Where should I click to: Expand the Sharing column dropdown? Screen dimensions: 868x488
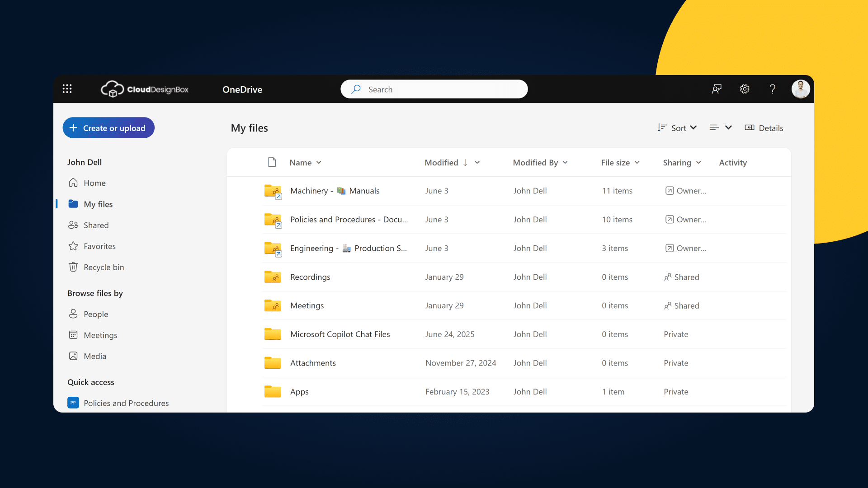(x=698, y=163)
